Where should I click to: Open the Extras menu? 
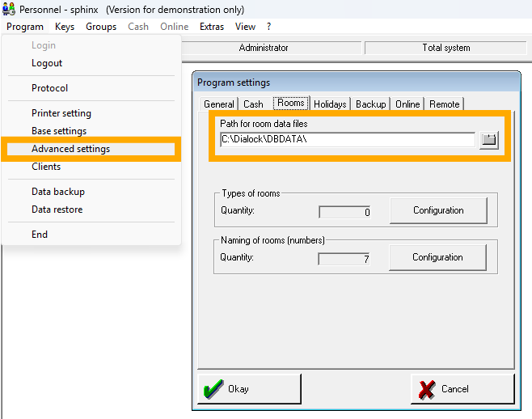tap(212, 27)
